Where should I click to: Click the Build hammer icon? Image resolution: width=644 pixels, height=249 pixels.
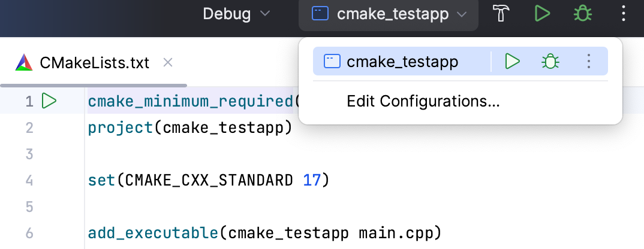[501, 14]
